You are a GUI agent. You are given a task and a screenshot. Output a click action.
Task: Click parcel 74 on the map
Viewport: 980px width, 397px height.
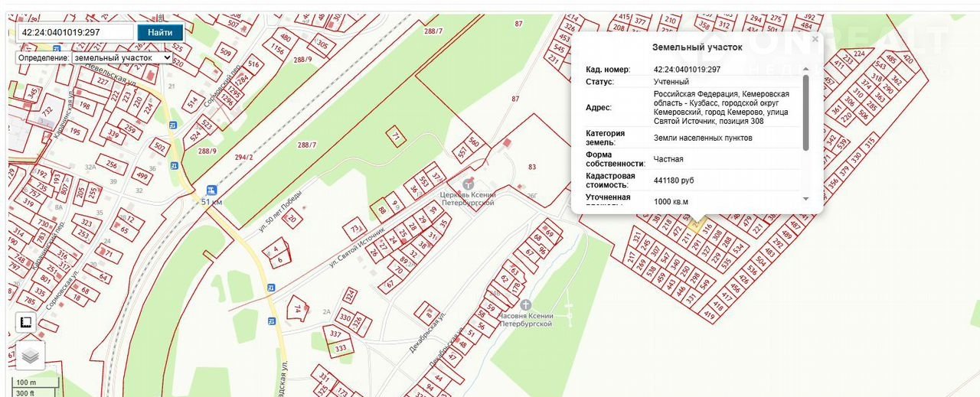point(297,308)
